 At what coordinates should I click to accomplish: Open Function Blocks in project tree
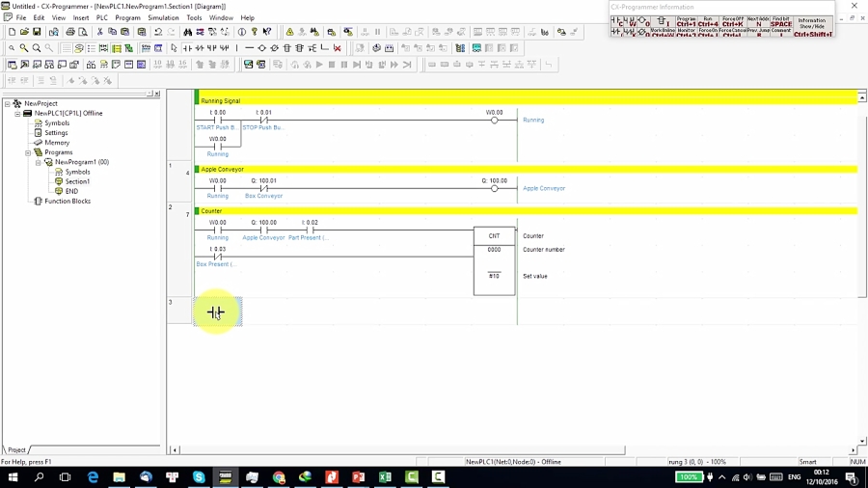click(x=68, y=201)
